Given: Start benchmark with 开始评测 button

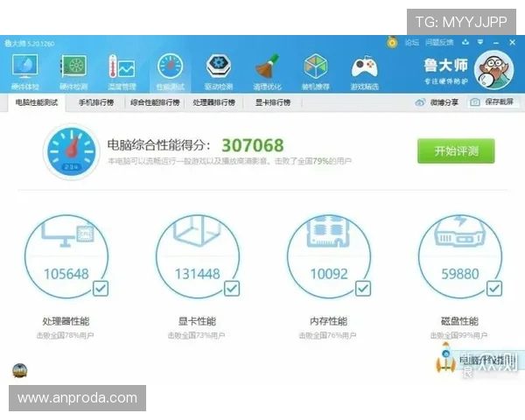Looking at the screenshot, I should [456, 151].
